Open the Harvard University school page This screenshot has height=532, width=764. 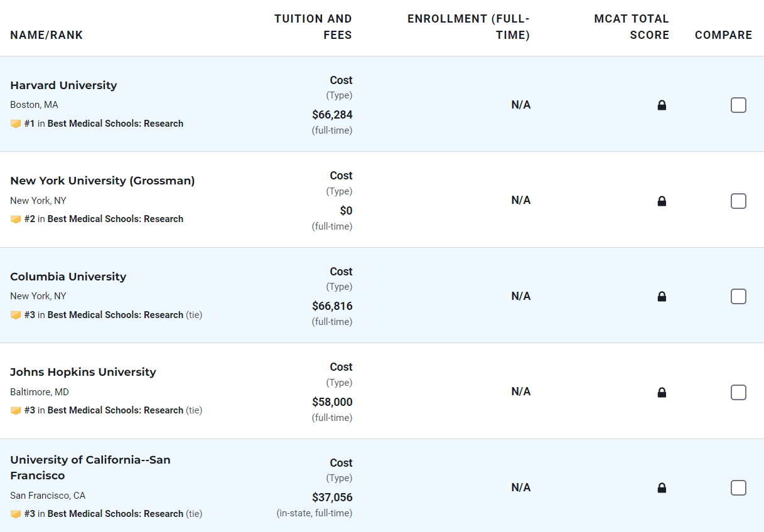point(63,85)
